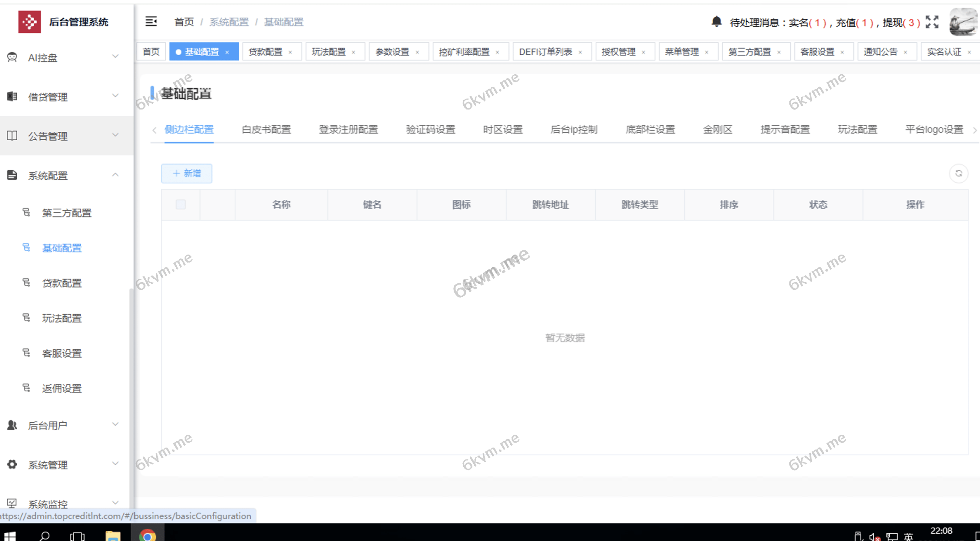Go to 首页 in the breadcrumb
Viewport: 980px width, 541px height.
[184, 22]
